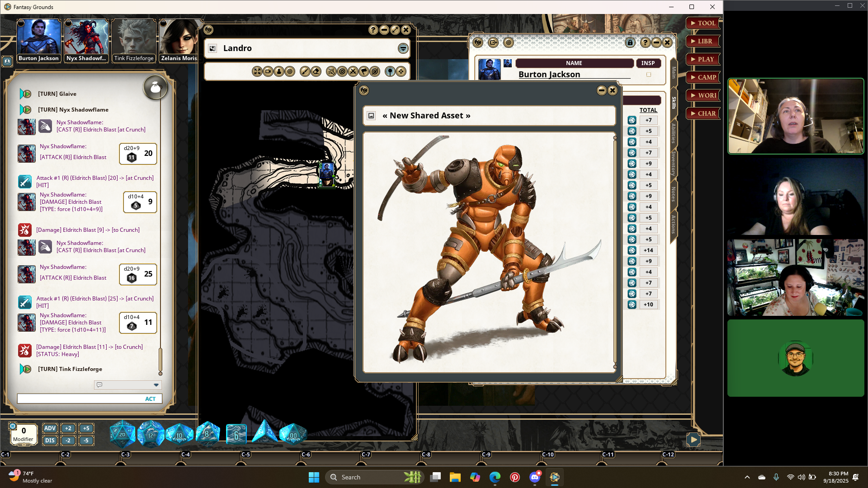Select the paintbrush drawing tool

click(305, 71)
